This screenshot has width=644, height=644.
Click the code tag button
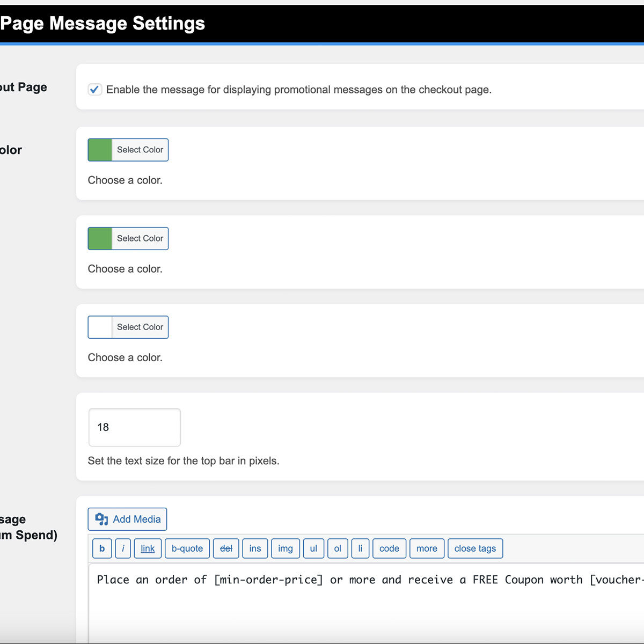pos(389,548)
